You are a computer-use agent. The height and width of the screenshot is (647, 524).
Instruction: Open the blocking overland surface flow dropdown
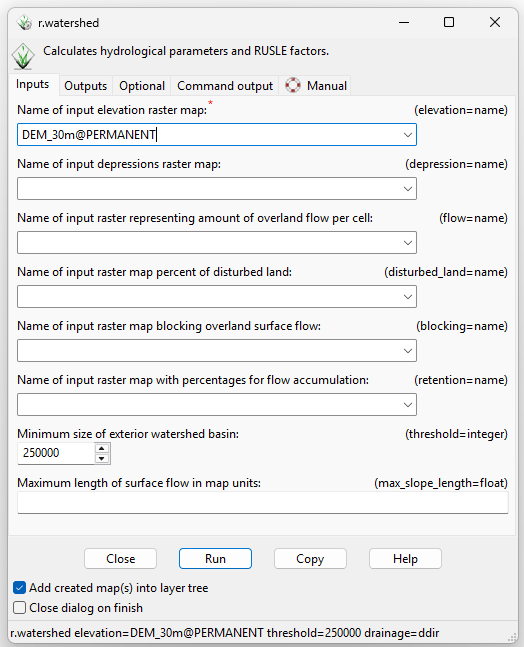408,351
